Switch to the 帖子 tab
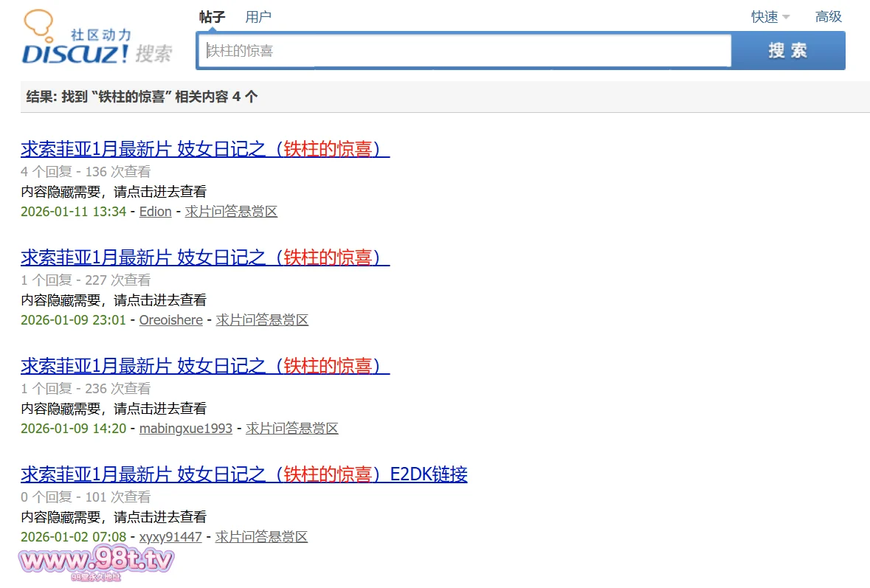Image resolution: width=870 pixels, height=588 pixels. click(212, 17)
